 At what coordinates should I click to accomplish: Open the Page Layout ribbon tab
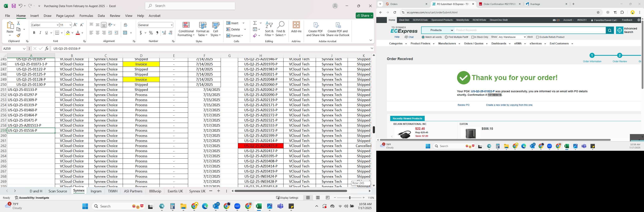click(x=65, y=16)
